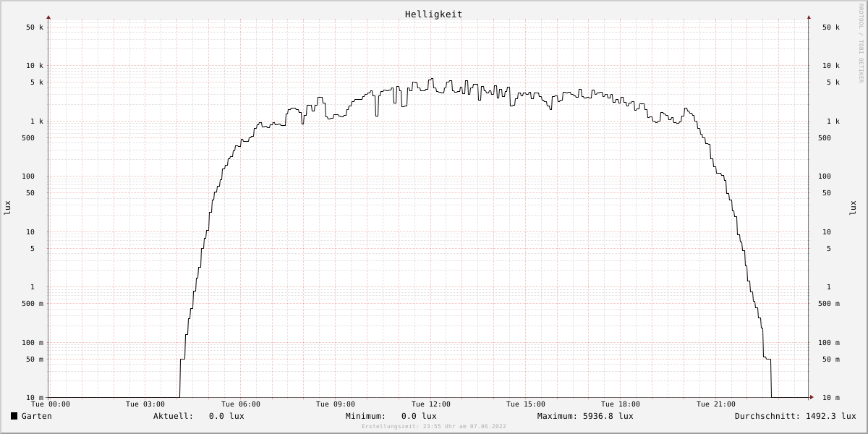The image size is (868, 434).
Task: Click the "Minimum:" legend label
Action: click(x=366, y=416)
